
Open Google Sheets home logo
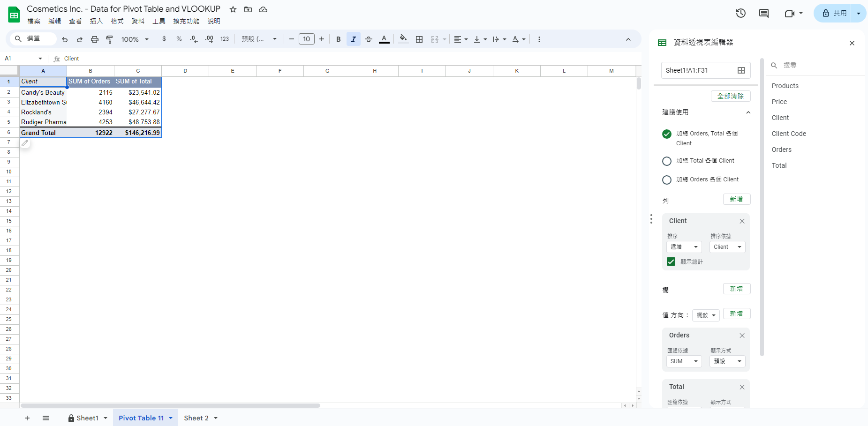coord(14,15)
